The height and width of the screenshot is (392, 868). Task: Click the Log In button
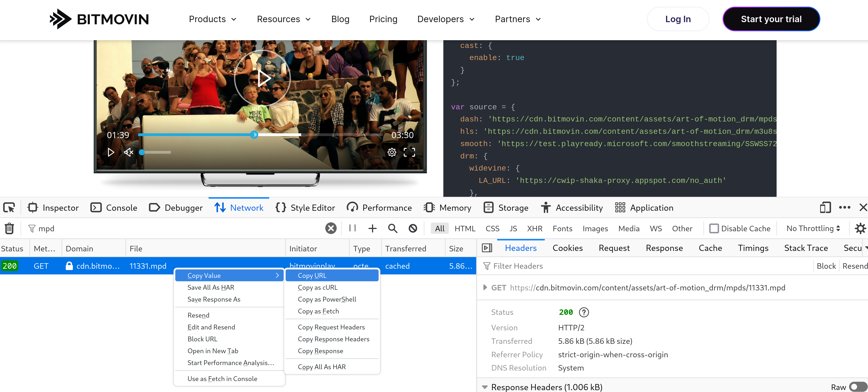(x=678, y=19)
